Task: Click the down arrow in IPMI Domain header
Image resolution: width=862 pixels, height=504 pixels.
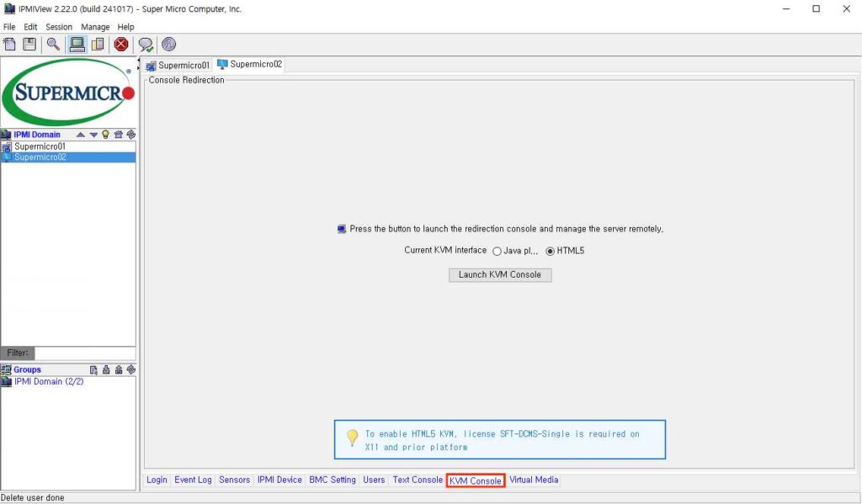Action: [x=93, y=134]
